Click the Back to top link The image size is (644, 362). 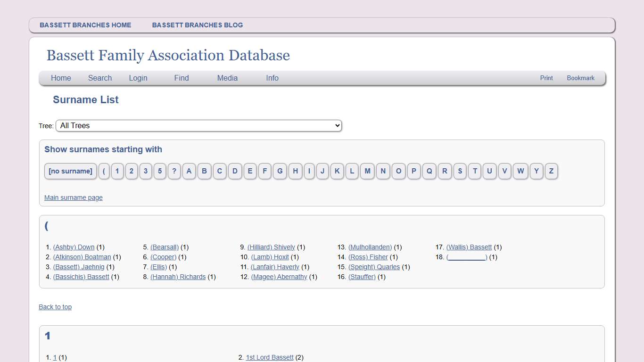55,307
